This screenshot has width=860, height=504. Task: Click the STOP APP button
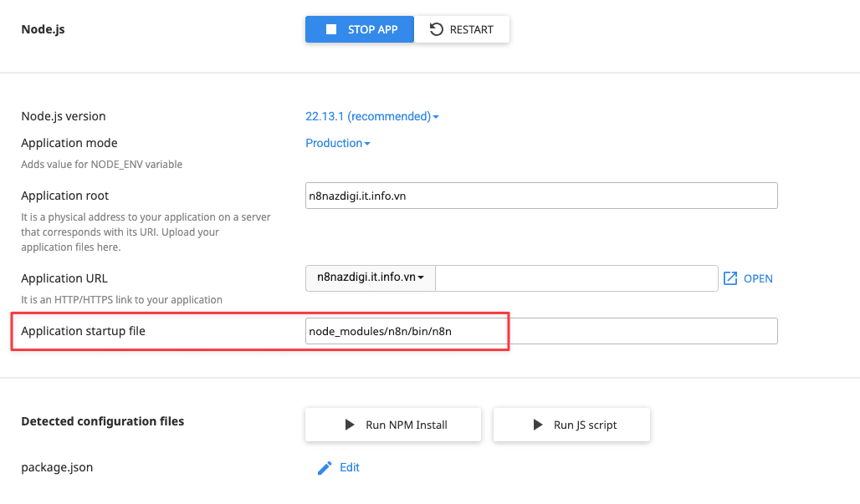[360, 28]
